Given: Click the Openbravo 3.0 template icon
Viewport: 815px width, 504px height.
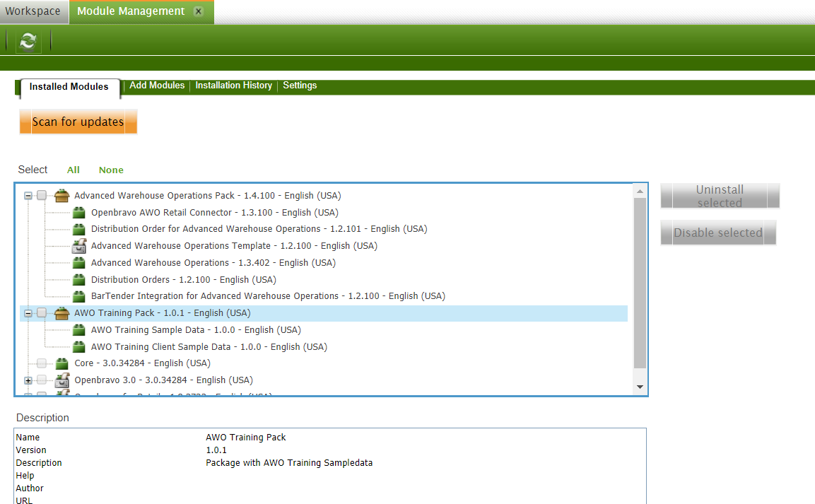Looking at the screenshot, I should [x=62, y=380].
